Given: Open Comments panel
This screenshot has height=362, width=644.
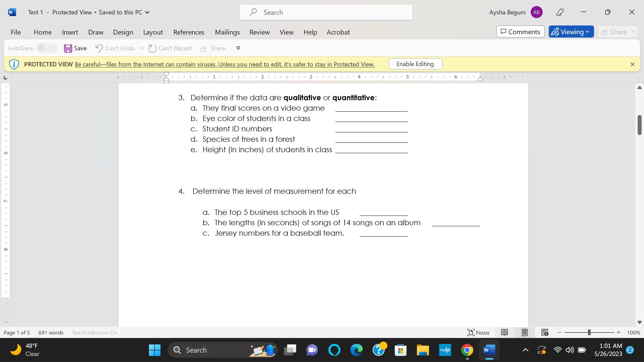Looking at the screenshot, I should pos(520,32).
